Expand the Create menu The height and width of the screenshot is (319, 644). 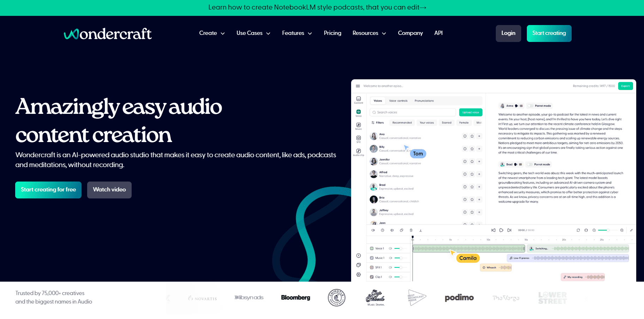pos(212,33)
